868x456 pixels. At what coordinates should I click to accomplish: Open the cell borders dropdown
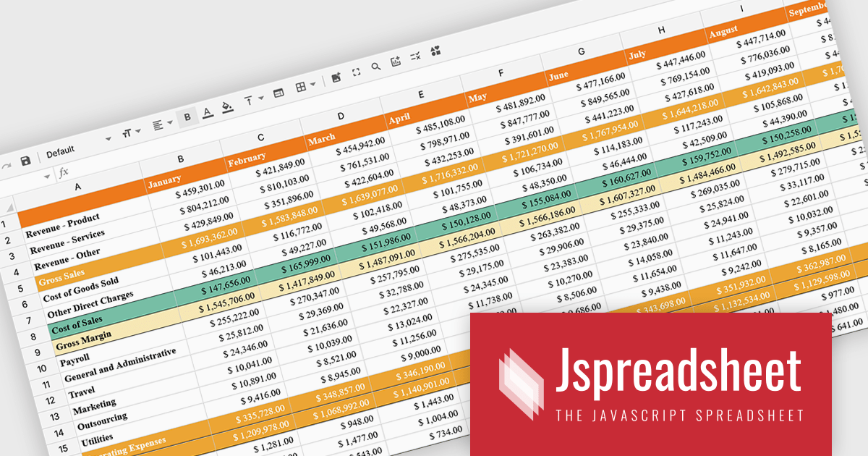pyautogui.click(x=305, y=87)
